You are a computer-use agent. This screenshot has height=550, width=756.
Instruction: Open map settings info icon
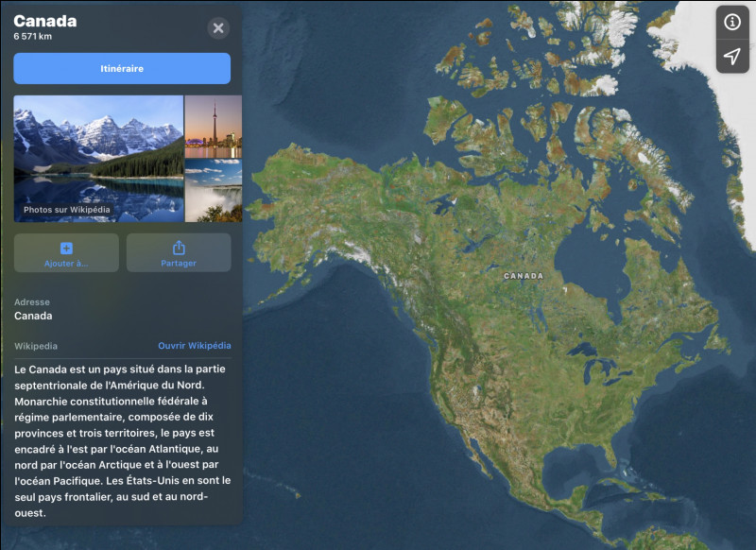coord(731,22)
